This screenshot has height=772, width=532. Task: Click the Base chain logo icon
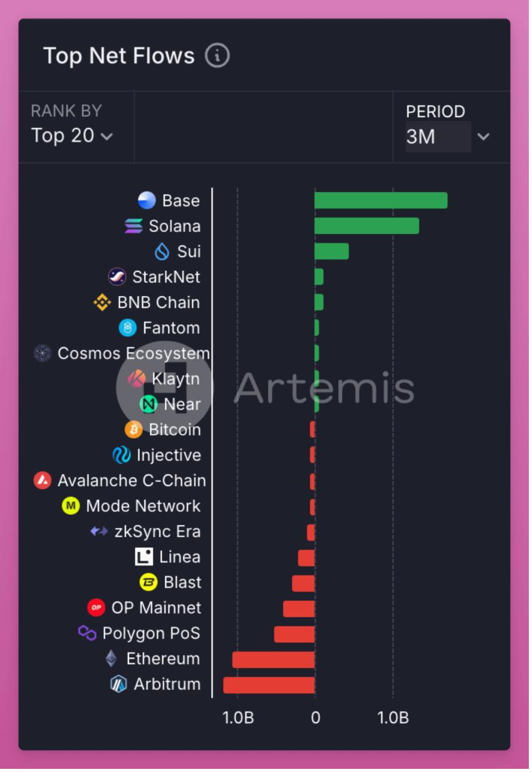(147, 201)
